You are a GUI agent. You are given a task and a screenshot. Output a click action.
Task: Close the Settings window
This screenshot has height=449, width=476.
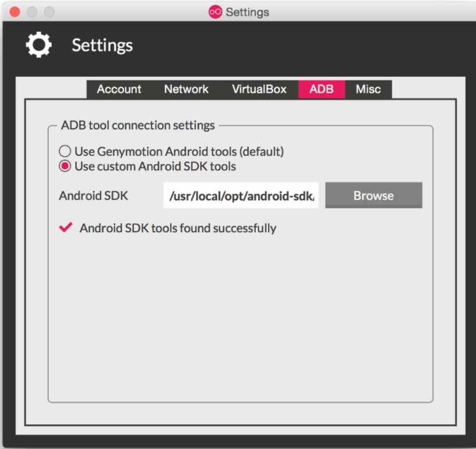[x=15, y=12]
